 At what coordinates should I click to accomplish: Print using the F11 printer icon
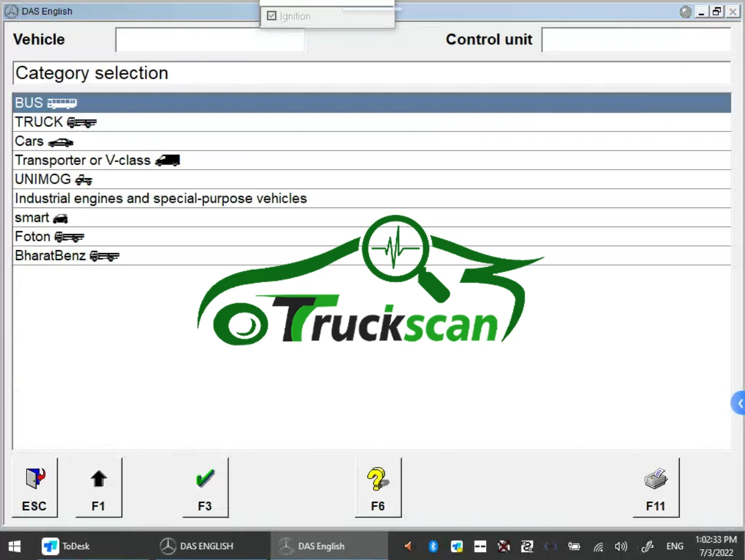click(656, 487)
